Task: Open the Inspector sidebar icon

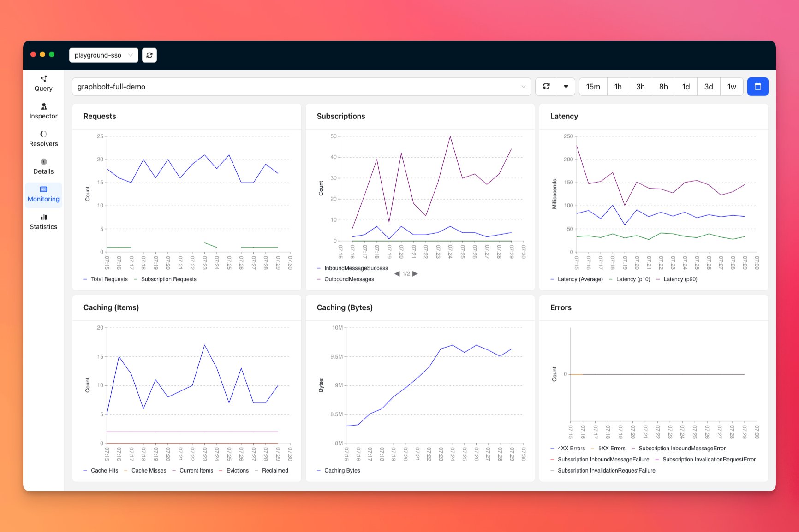Action: 43,106
